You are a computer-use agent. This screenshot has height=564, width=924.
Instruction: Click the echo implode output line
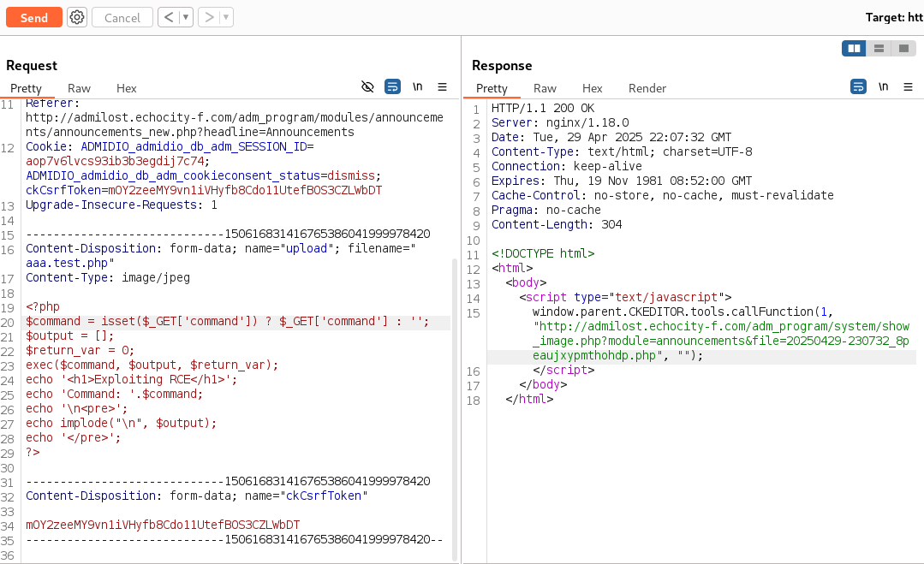click(x=121, y=424)
